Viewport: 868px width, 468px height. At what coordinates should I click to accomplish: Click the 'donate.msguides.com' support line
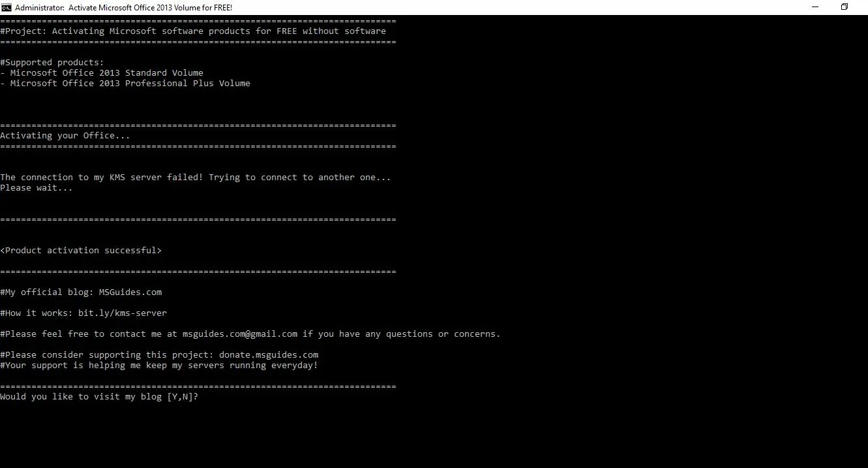(159, 355)
